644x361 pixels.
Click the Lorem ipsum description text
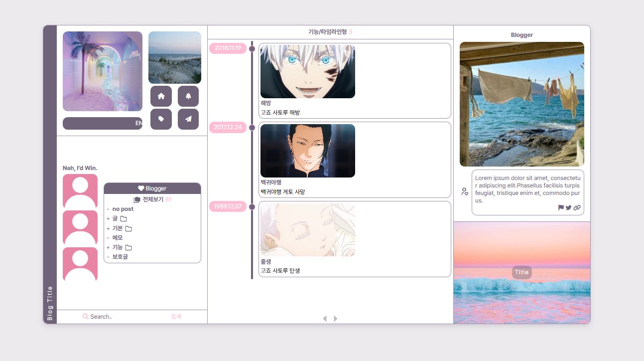tap(528, 189)
